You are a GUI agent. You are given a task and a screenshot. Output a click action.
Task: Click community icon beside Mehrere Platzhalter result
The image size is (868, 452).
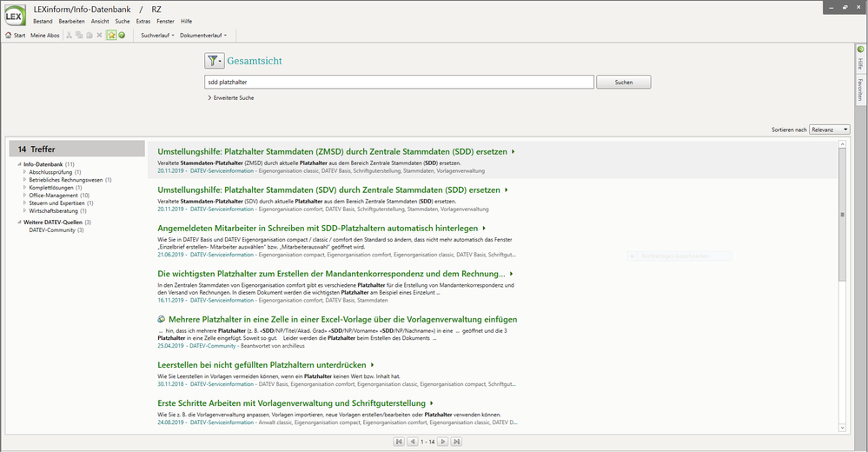click(x=161, y=319)
